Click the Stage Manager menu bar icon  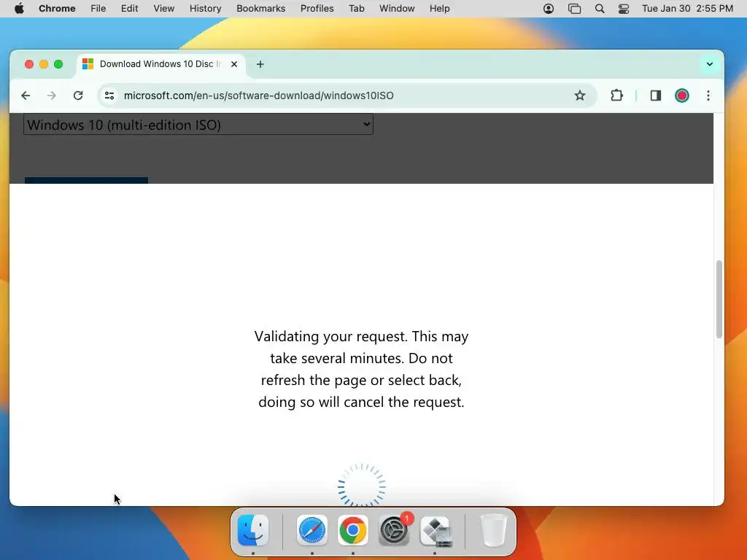(x=575, y=9)
